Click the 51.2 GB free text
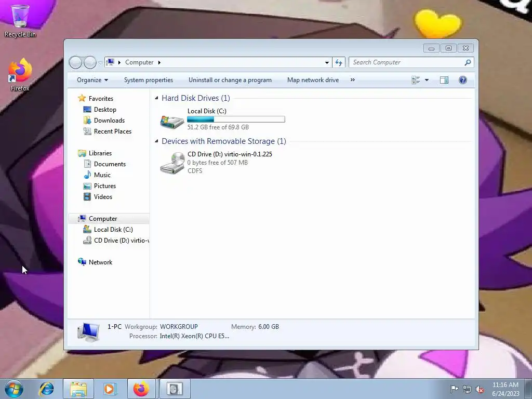 click(218, 127)
